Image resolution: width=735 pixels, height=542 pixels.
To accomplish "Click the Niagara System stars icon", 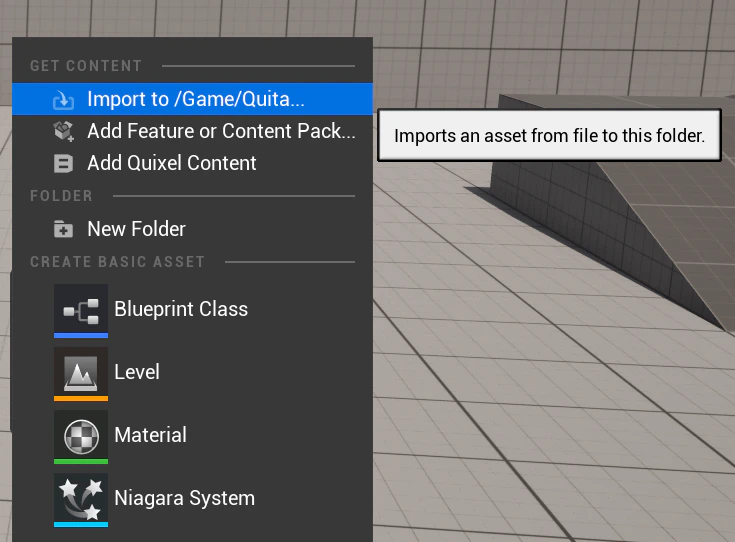I will click(x=81, y=500).
